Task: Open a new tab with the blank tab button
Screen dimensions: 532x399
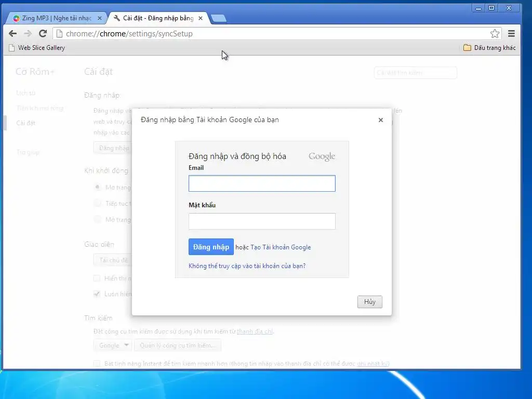Action: point(219,18)
